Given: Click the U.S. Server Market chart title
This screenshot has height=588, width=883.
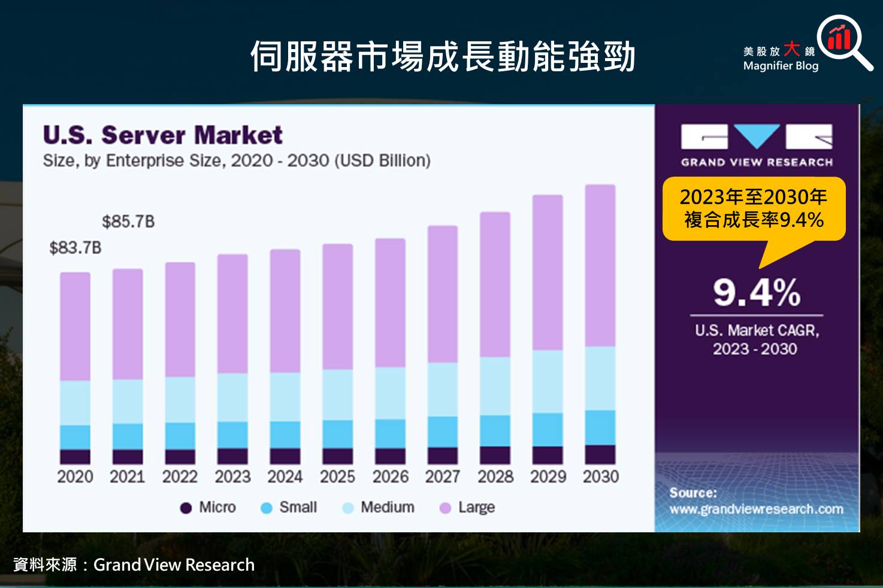Looking at the screenshot, I should [162, 135].
